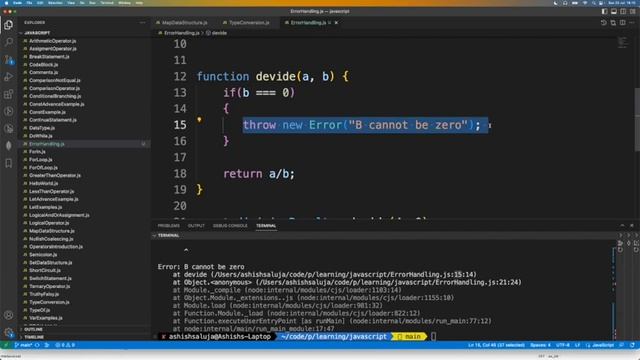Click the terminal prompt input cursor
The image size is (640, 360).
[433, 337]
